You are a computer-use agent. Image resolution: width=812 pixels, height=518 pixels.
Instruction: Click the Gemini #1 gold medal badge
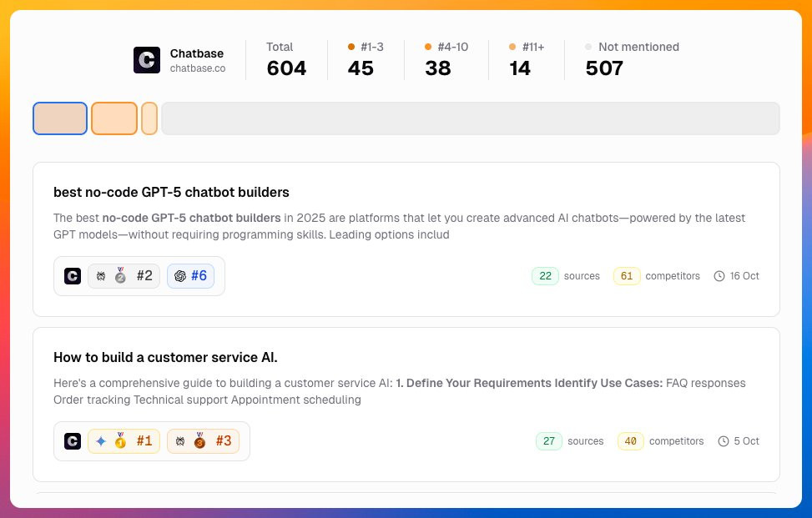click(124, 441)
